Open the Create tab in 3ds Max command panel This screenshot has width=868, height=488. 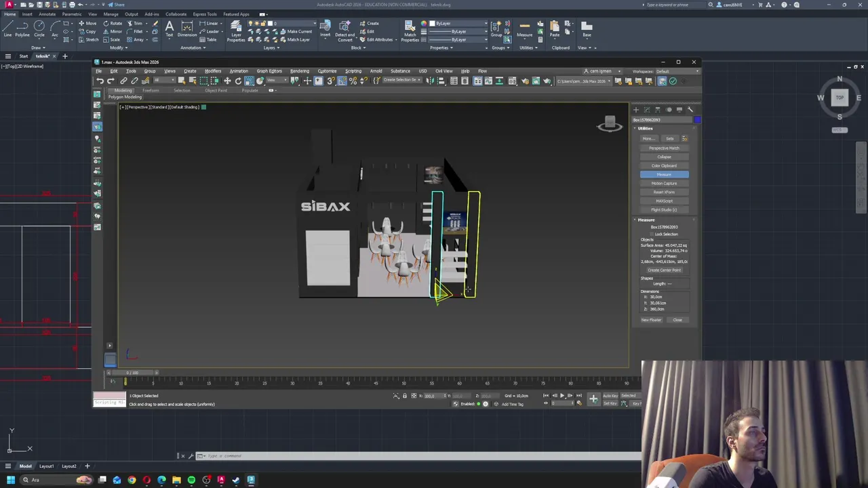636,110
